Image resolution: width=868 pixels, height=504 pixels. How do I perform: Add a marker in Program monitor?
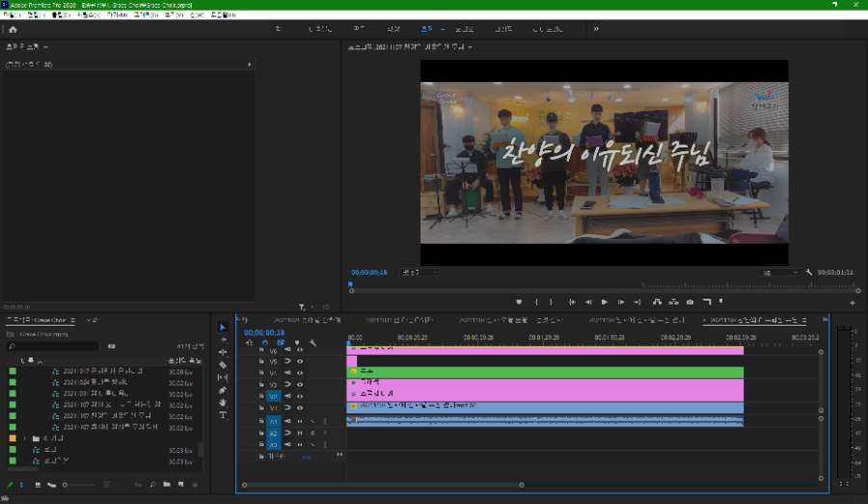[519, 302]
